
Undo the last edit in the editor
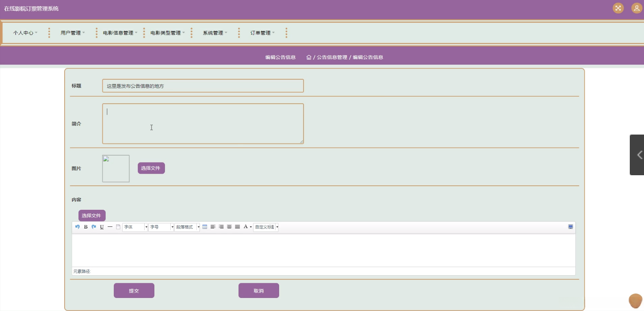click(x=77, y=227)
